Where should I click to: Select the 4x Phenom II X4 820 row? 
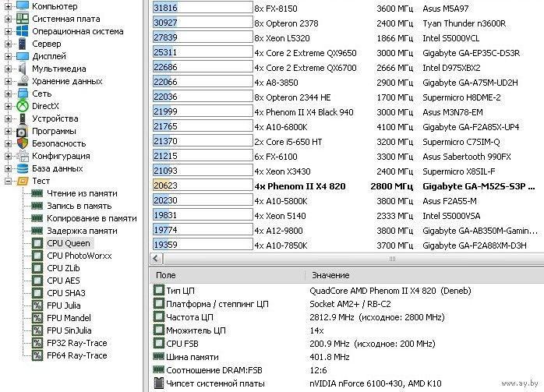[x=347, y=186]
